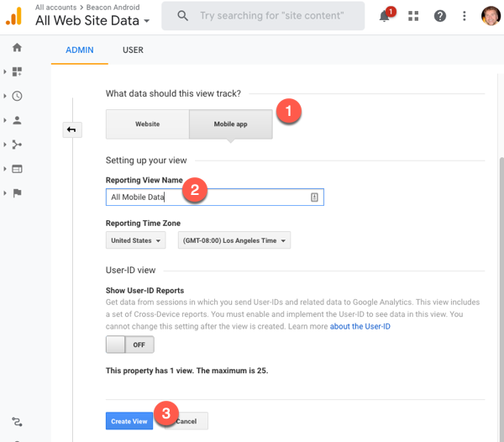504x442 pixels.
Task: Open the three-dot more options menu
Action: [x=465, y=16]
